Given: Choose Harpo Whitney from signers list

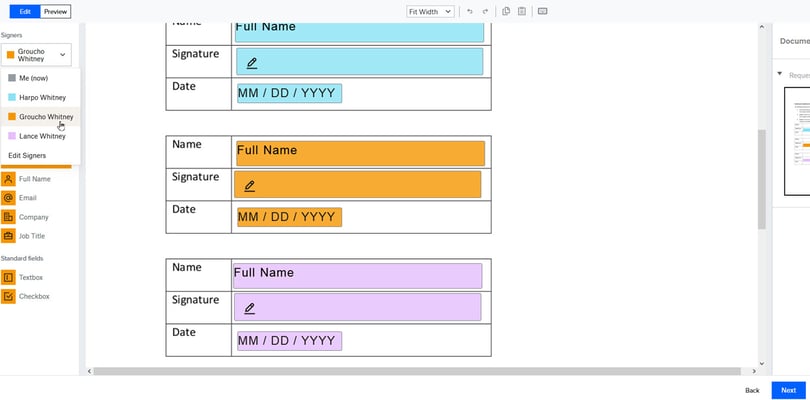Looking at the screenshot, I should [41, 97].
